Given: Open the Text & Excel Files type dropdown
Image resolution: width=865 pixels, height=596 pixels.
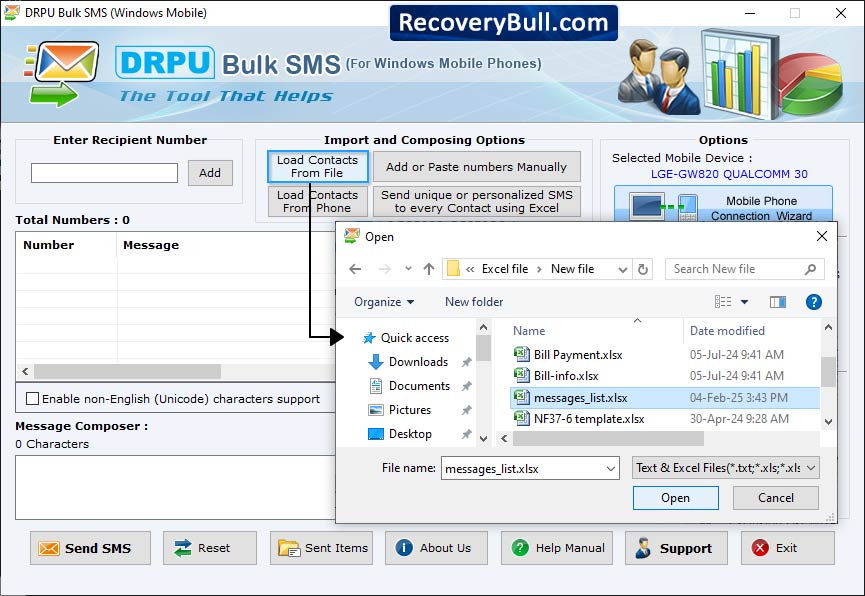Looking at the screenshot, I should pos(725,468).
